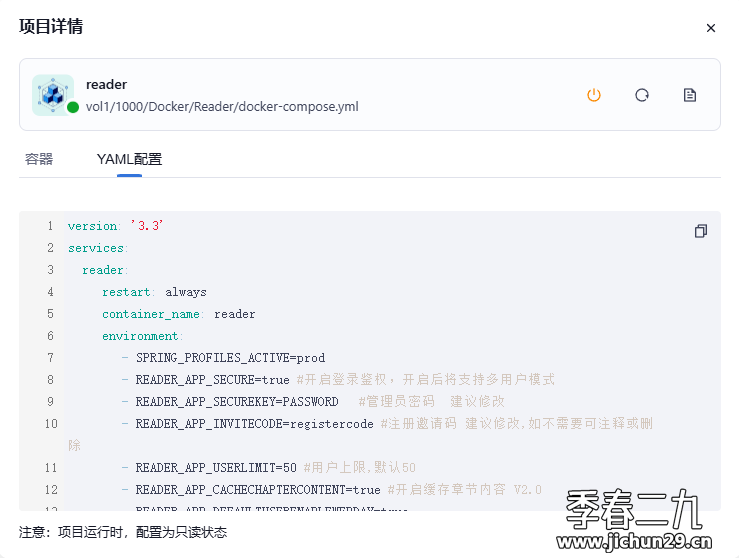Click the READER_APP_USERLIMIT=50 entry
The width and height of the screenshot is (739, 558).
216,468
